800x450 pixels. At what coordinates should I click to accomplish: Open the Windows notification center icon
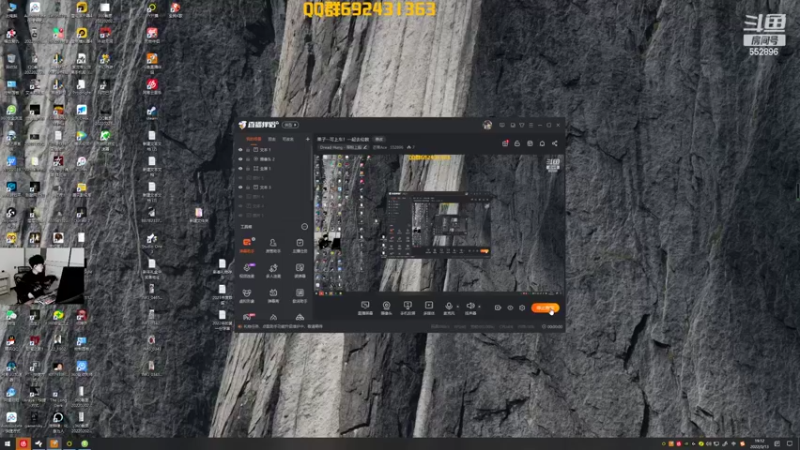click(x=790, y=444)
